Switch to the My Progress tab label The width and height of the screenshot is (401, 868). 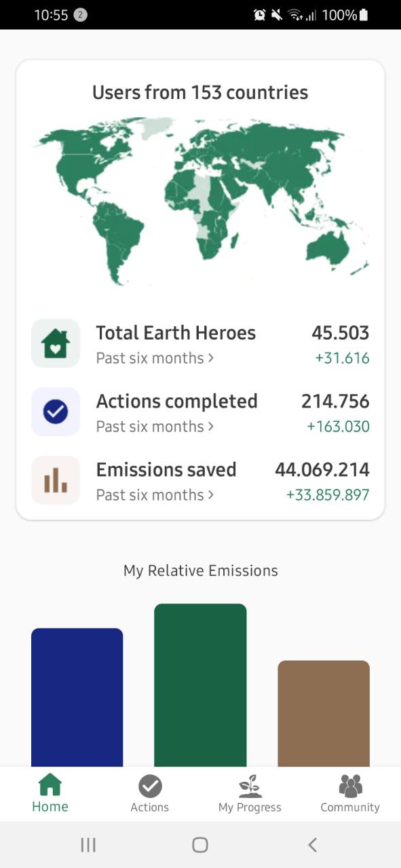coord(250,807)
